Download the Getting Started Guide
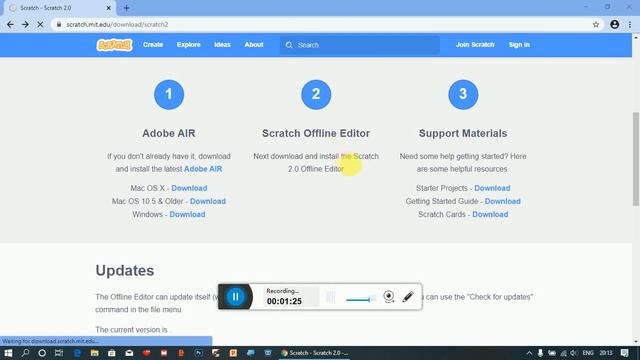 coord(502,201)
